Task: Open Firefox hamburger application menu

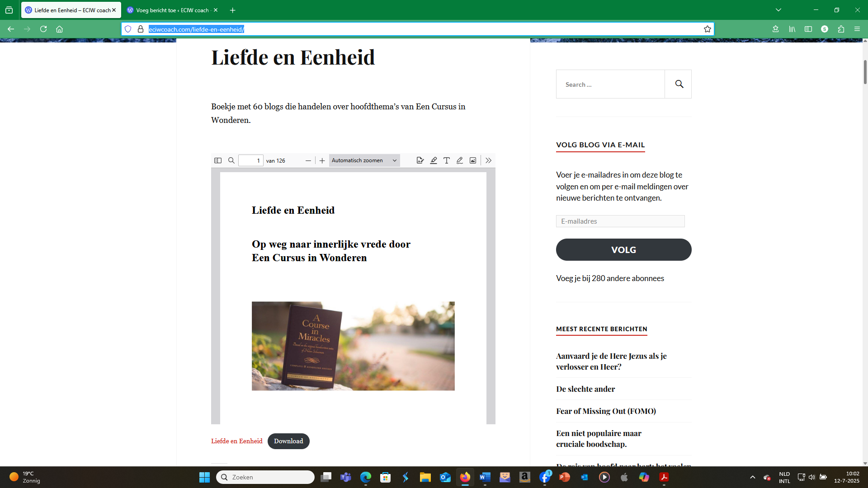Action: click(857, 29)
